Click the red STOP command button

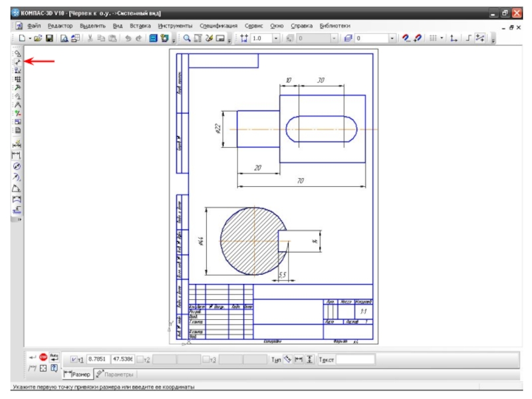[43, 357]
